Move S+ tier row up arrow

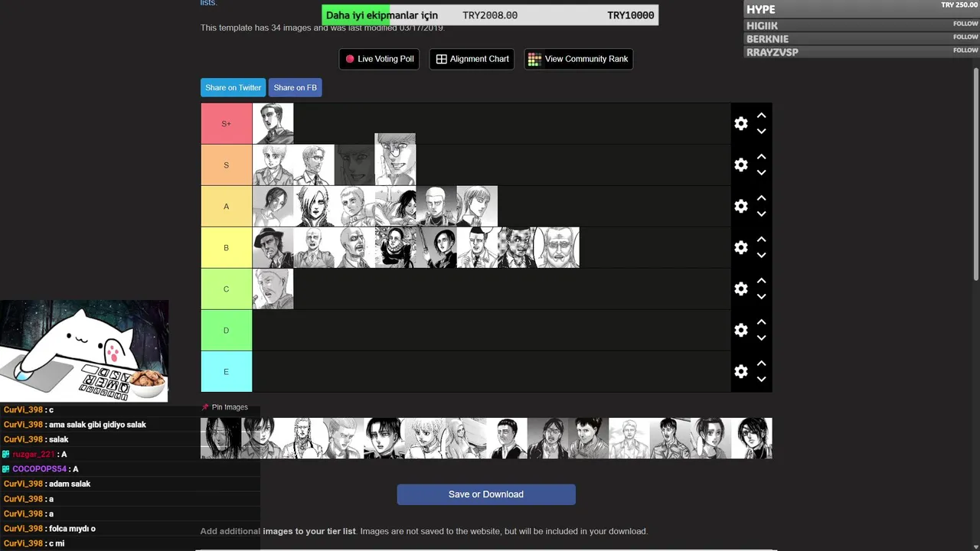pos(761,116)
